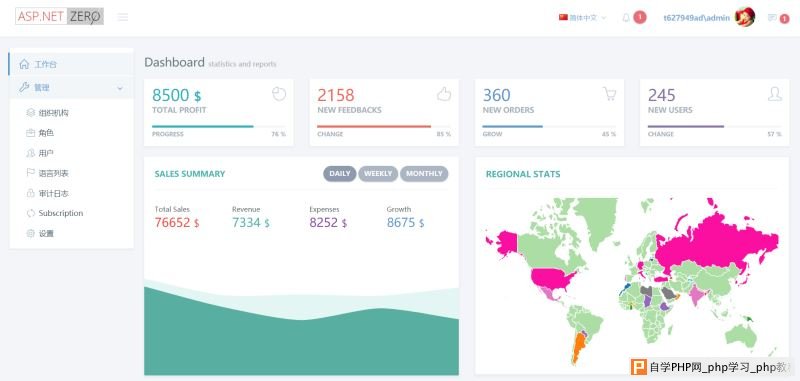Collapse the 管理 menu chevron

click(x=120, y=88)
